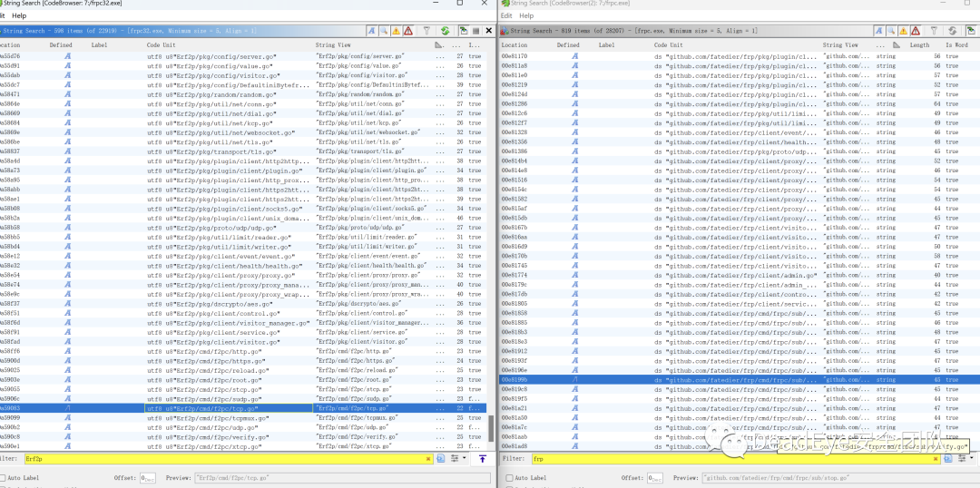Select row Erf2p/pkg/util/net/websocket.go
980x488 pixels.
(x=244, y=132)
